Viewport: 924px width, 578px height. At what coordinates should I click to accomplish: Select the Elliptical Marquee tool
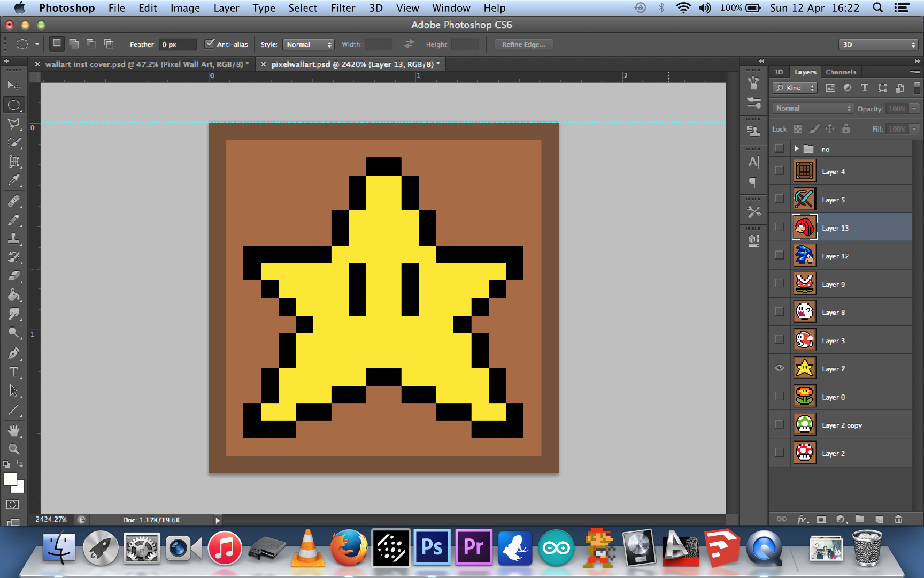pyautogui.click(x=14, y=105)
